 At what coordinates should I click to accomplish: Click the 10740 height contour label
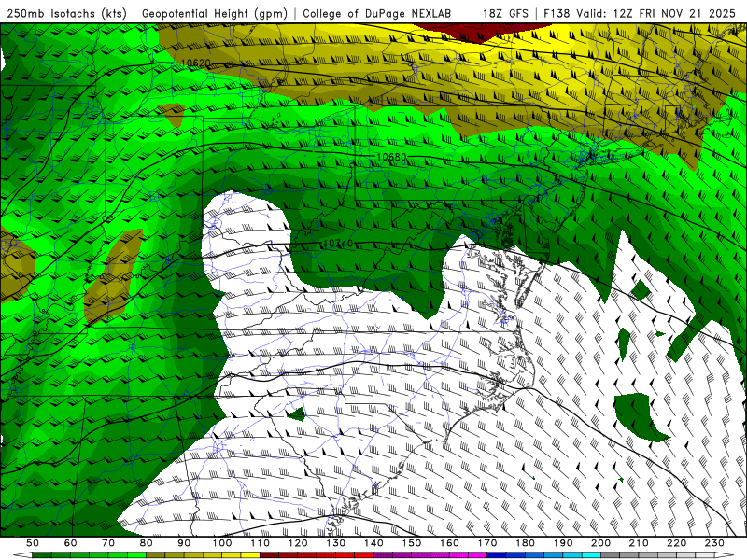[338, 244]
